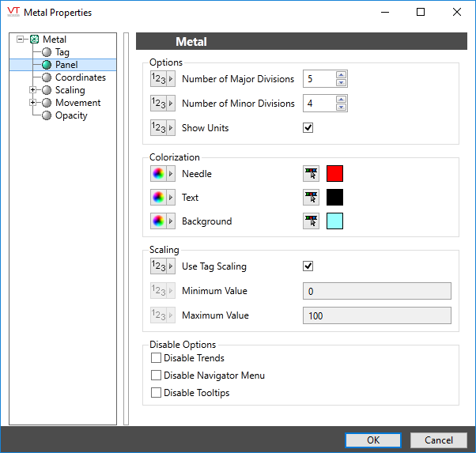Expand the Scaling tree node
The width and height of the screenshot is (476, 453).
[33, 90]
